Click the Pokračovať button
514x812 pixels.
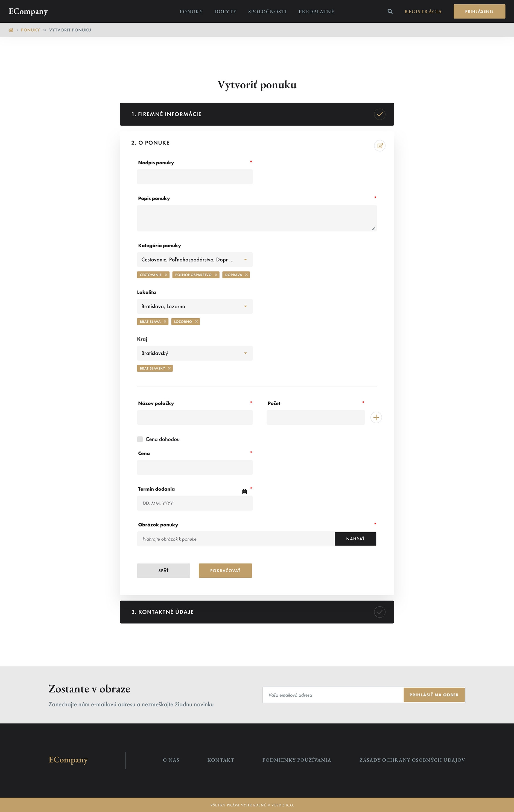226,571
